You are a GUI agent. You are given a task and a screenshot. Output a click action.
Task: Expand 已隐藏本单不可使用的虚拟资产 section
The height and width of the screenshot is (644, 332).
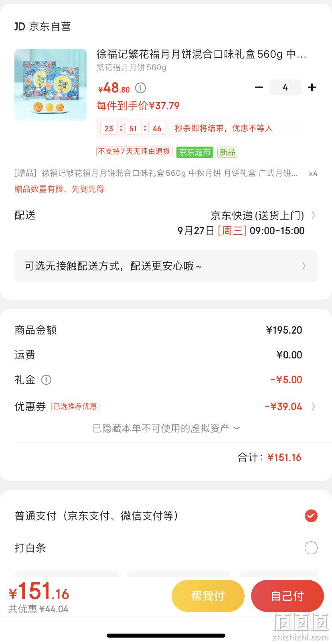(166, 428)
